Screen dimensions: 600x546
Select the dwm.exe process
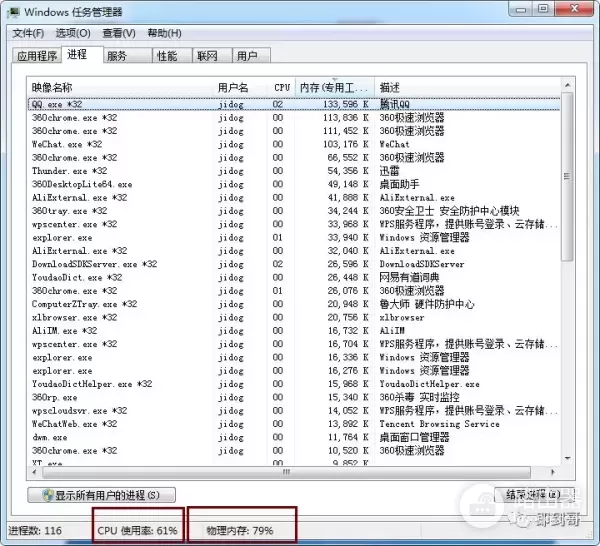(x=294, y=437)
